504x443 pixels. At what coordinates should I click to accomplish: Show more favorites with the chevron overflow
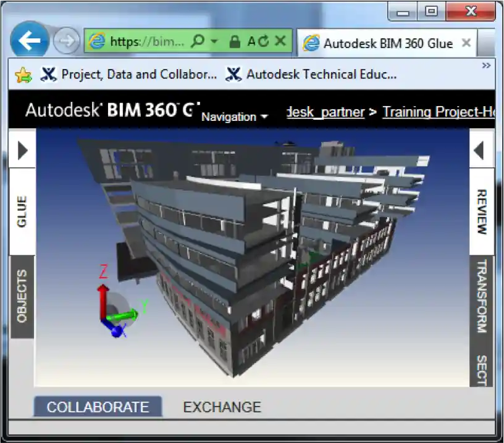(x=486, y=65)
